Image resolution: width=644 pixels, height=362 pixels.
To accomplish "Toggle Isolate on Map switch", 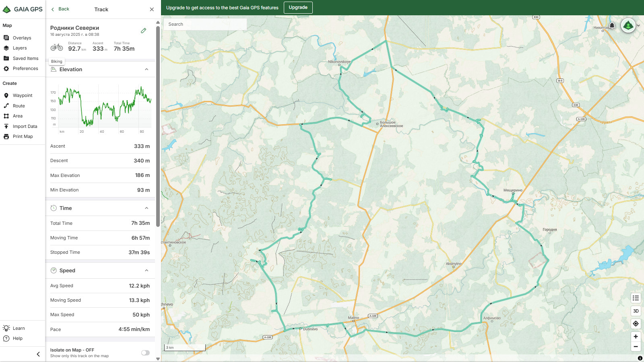I will pyautogui.click(x=145, y=353).
